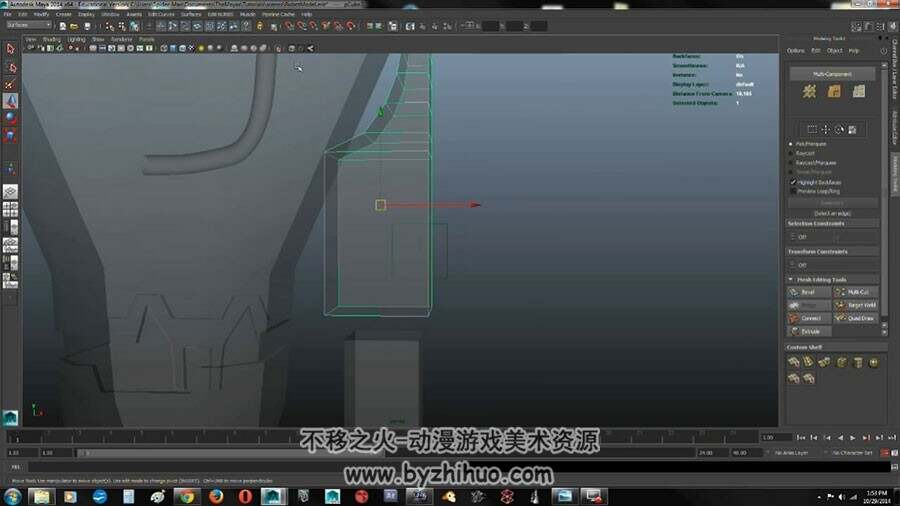Open No Anim Layer dropdown
Screen dimensions: 900x506
click(x=792, y=453)
